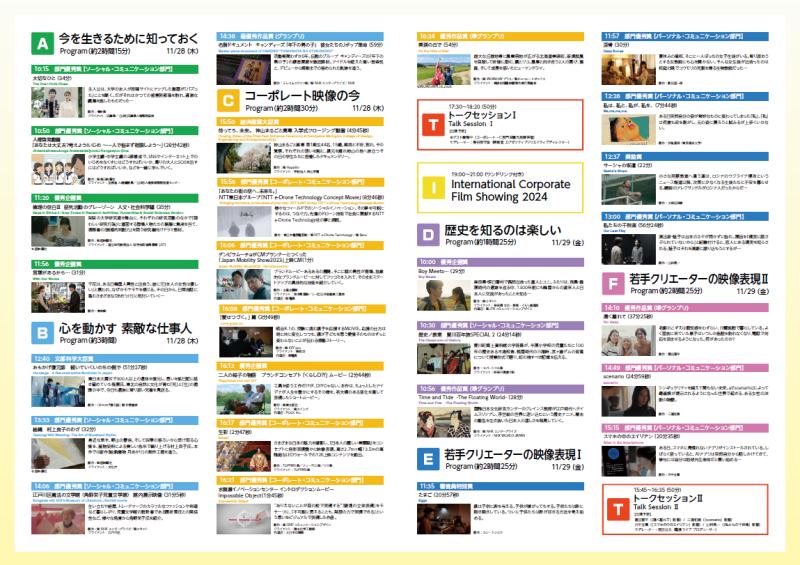Select the heading 歴史を知るのは楽しい
Viewport: 800px width, 565px height.
pyautogui.click(x=503, y=230)
